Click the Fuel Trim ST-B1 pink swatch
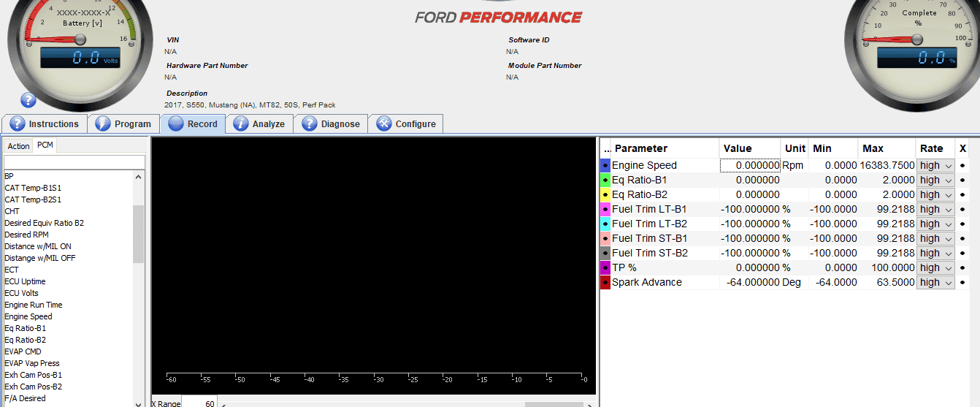The height and width of the screenshot is (407, 980). point(605,239)
